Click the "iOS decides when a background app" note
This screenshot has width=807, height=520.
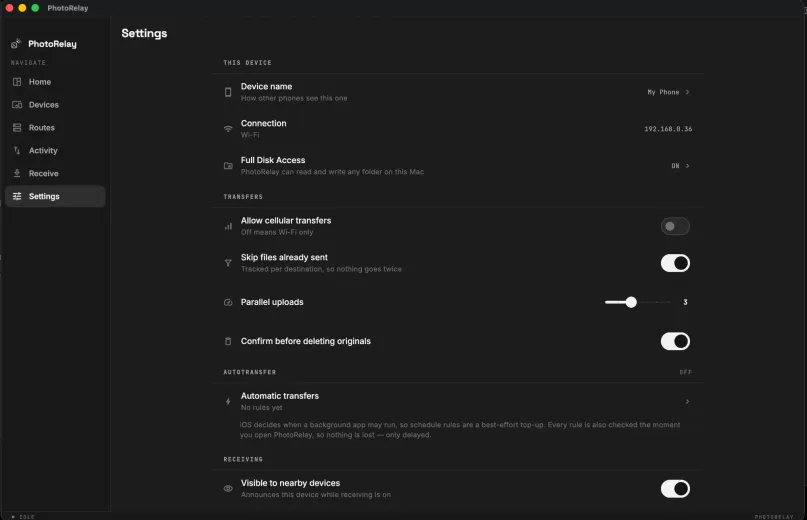460,430
